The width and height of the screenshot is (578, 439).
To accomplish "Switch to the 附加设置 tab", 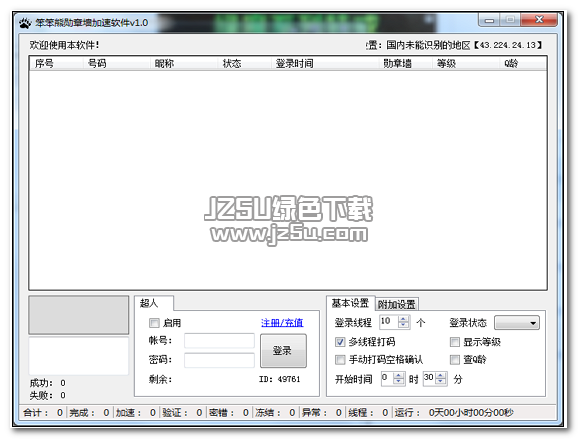I will pos(397,304).
